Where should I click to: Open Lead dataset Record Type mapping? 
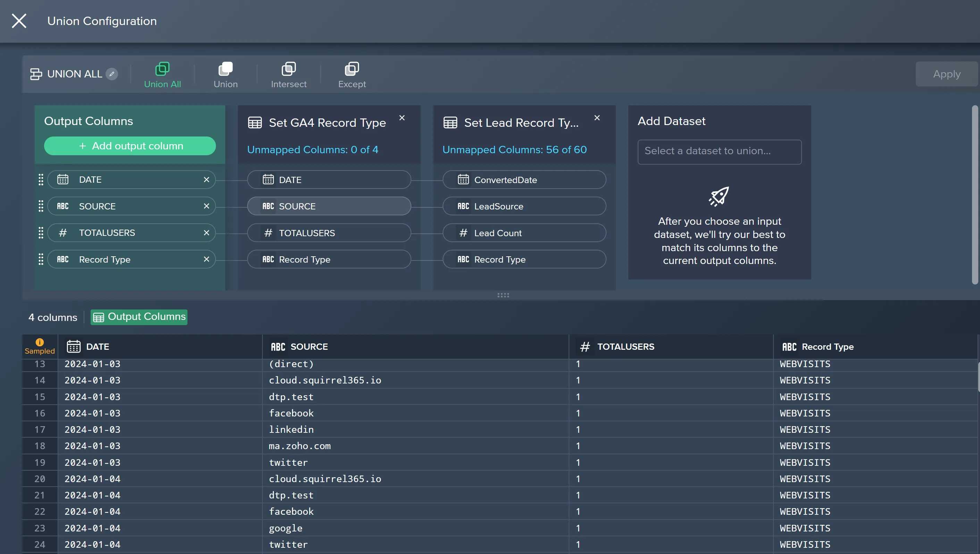[x=524, y=259]
